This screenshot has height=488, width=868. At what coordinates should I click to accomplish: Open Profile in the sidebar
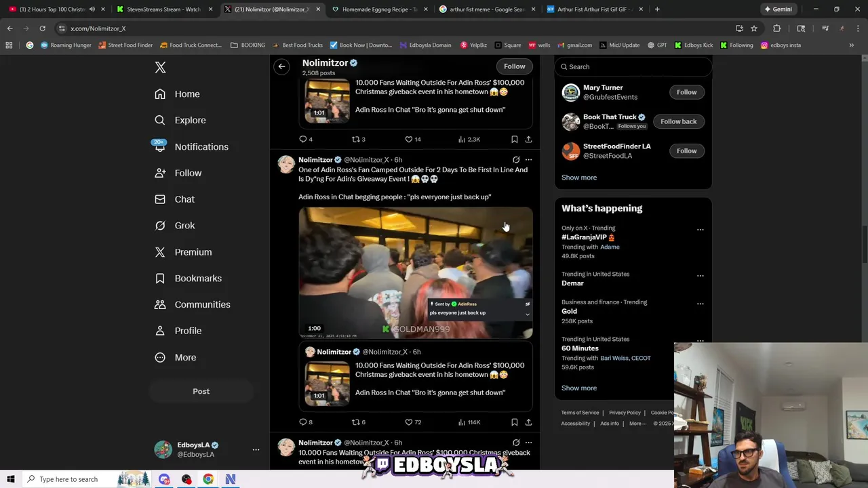click(x=178, y=331)
